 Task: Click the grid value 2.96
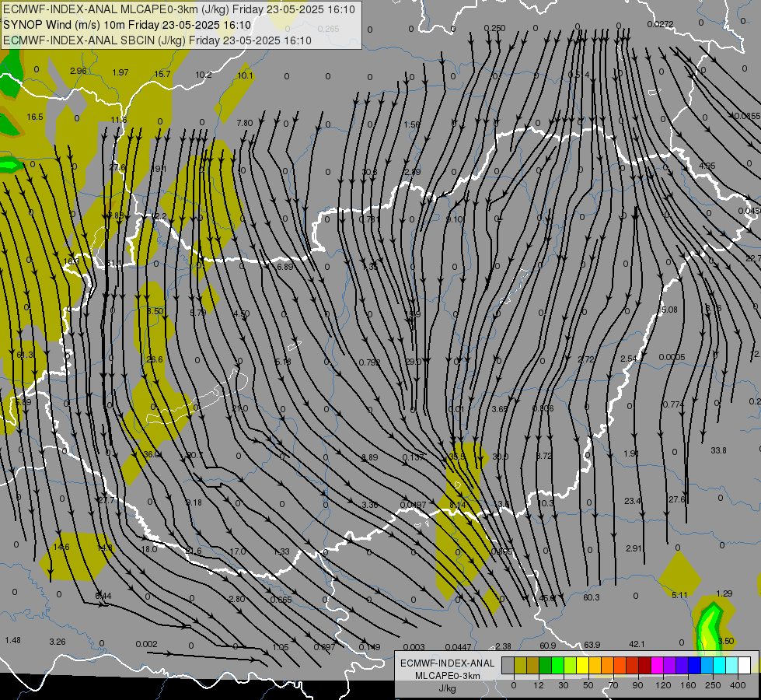click(x=79, y=71)
